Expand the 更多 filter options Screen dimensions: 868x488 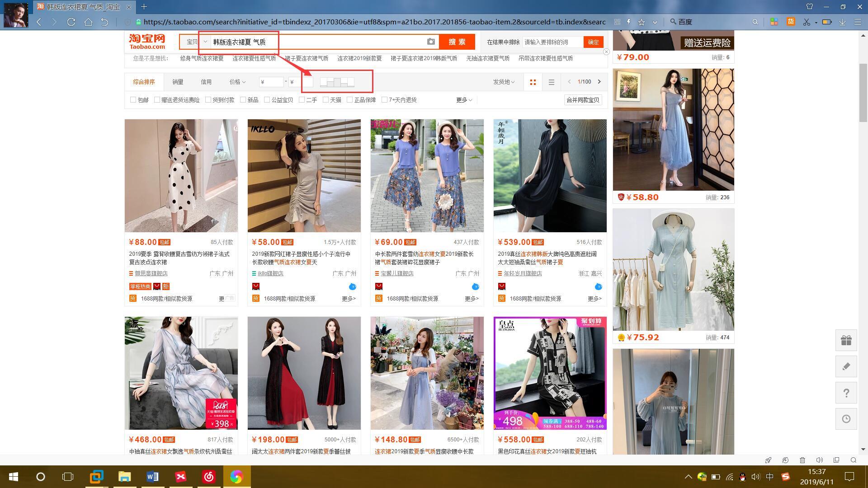click(x=464, y=100)
